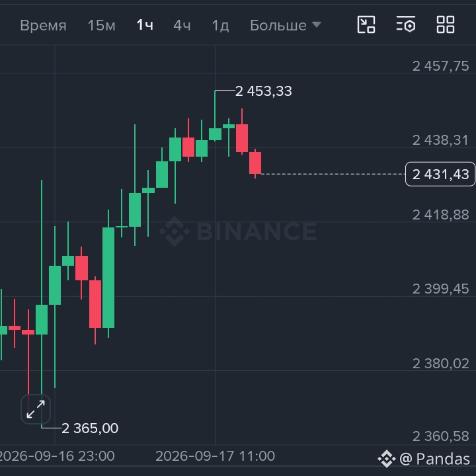The height and width of the screenshot is (476, 476).
Task: Click the Binance logo beside @ Pandas
Action: tap(387, 459)
